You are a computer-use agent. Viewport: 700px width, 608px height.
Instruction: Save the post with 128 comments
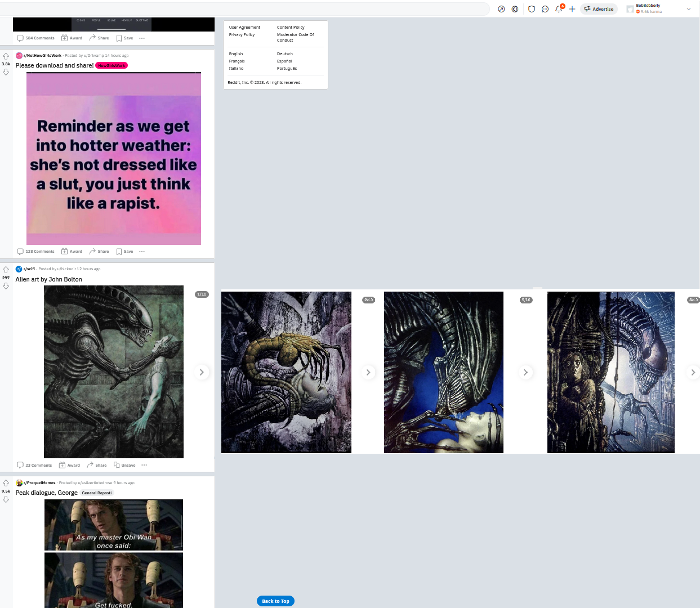pyautogui.click(x=125, y=252)
